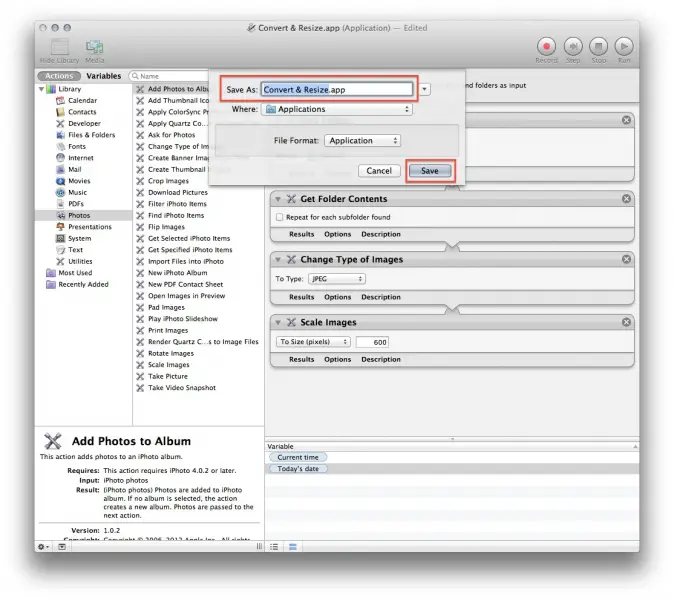Open the To Size (pixels) dropdown
Screen dimensions: 674x600
coord(313,342)
